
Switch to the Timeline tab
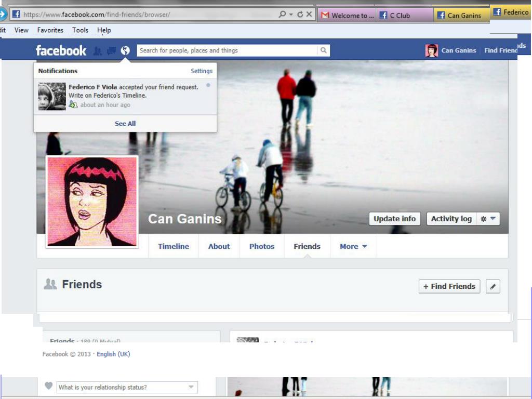174,246
